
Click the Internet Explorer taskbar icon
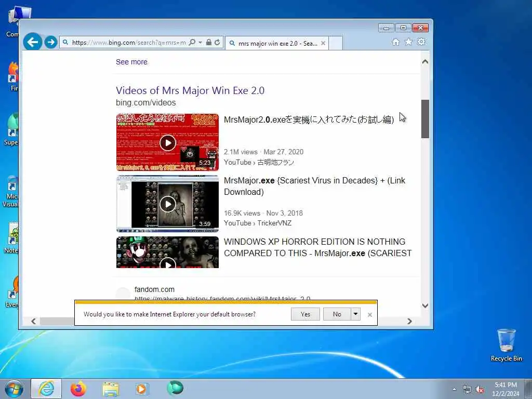point(46,389)
